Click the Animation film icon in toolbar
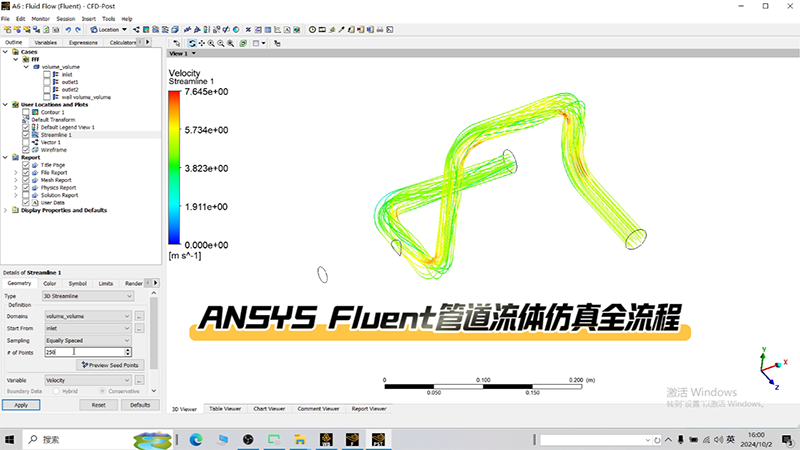This screenshot has width=800, height=450. tap(322, 30)
